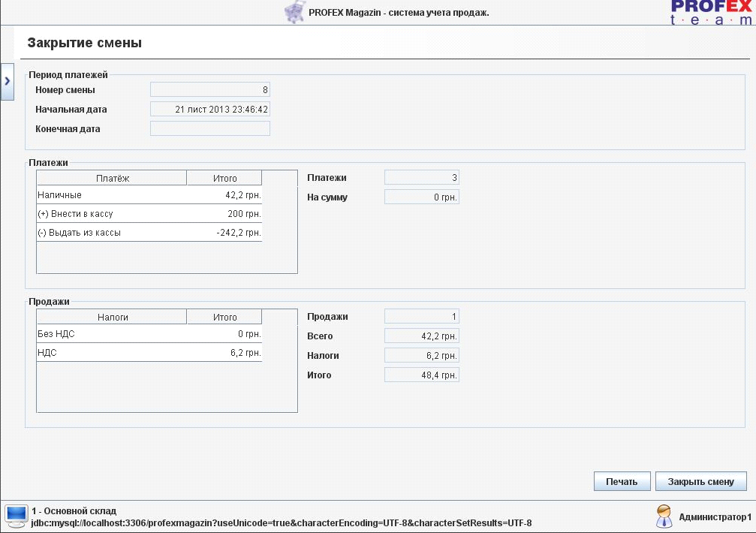The image size is (756, 533).
Task: Click the 1 - Основной склад text
Action: 74,510
